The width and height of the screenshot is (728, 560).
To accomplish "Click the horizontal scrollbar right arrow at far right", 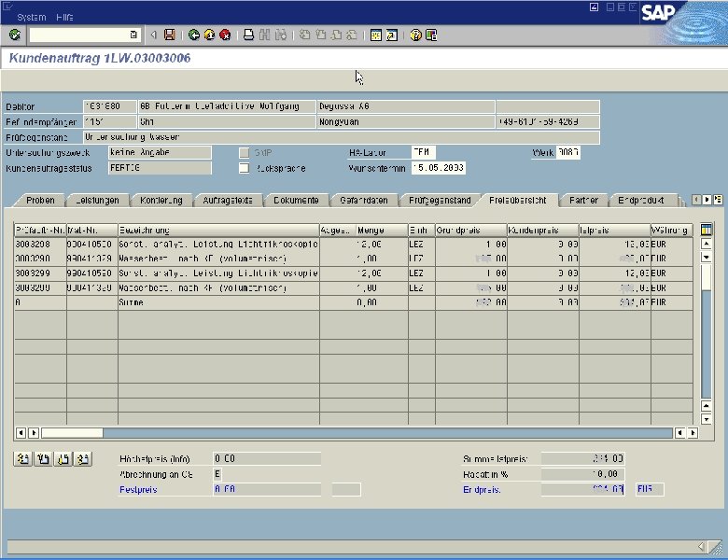I will (693, 433).
